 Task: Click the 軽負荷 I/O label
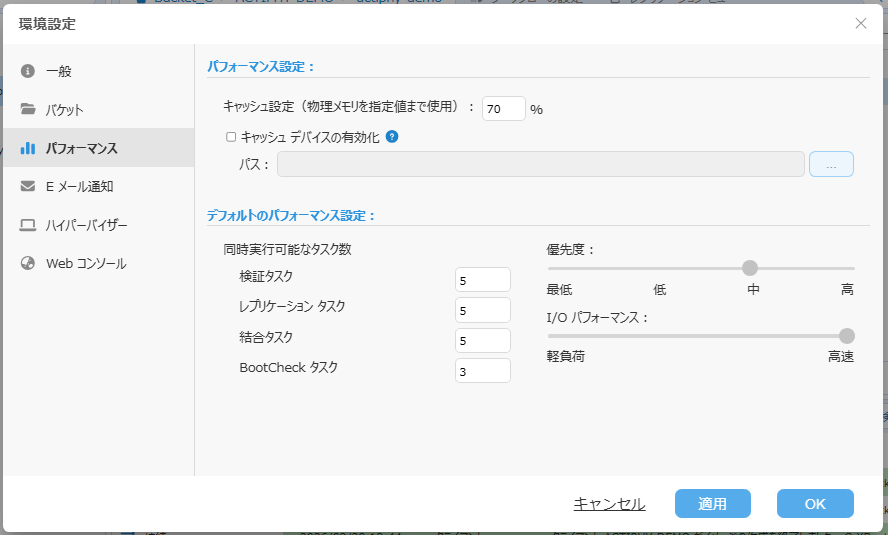tap(565, 357)
